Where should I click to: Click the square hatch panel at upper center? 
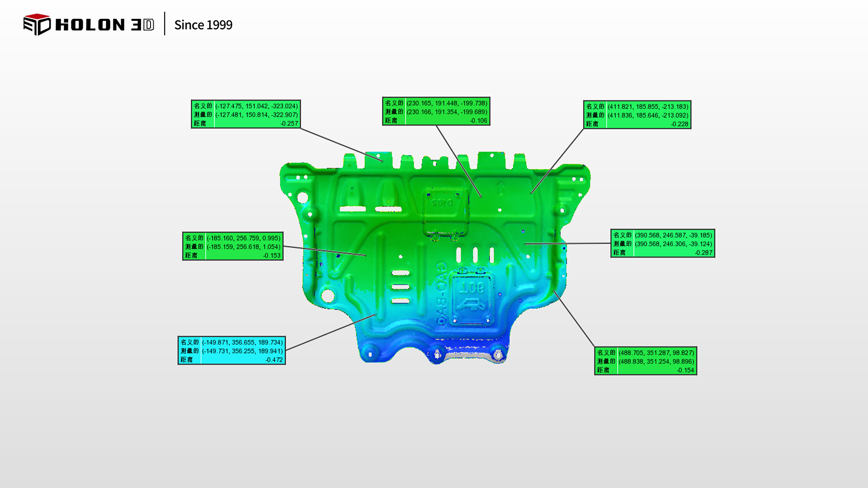[x=445, y=211]
